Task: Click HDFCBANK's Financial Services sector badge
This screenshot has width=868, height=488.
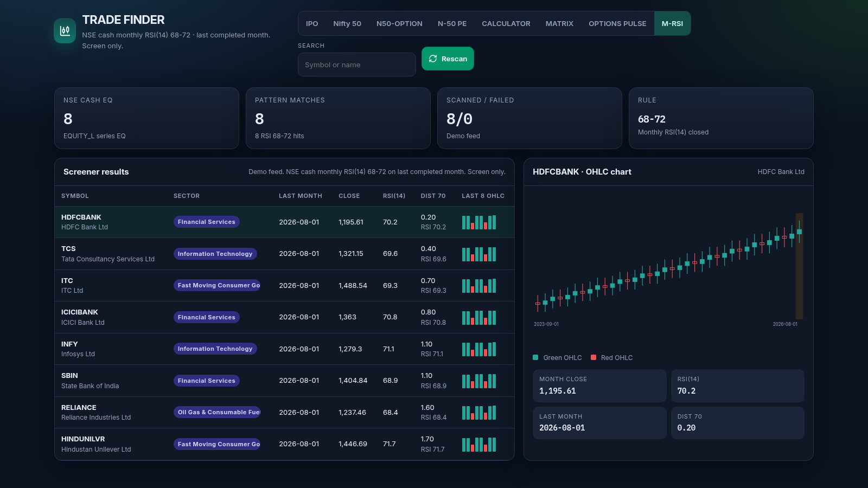Action: 207,222
